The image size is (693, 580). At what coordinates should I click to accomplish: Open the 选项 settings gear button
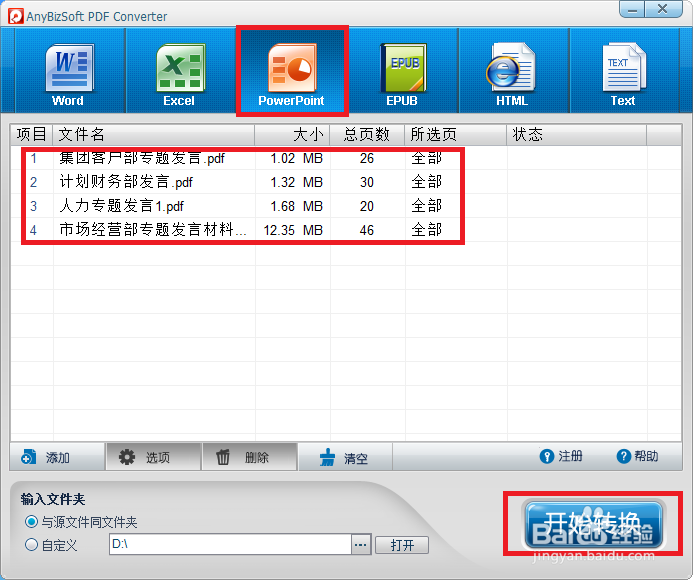(153, 457)
